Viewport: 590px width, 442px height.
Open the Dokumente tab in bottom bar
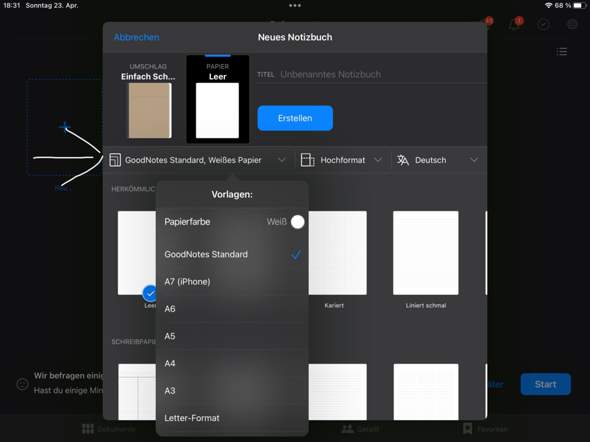pyautogui.click(x=109, y=429)
